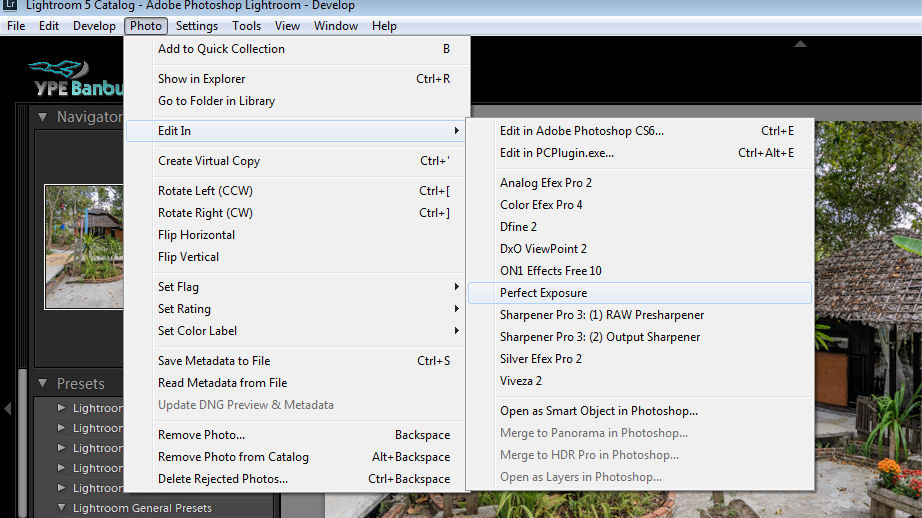
Task: Collapse the Lightroom General Presets folder
Action: [62, 508]
